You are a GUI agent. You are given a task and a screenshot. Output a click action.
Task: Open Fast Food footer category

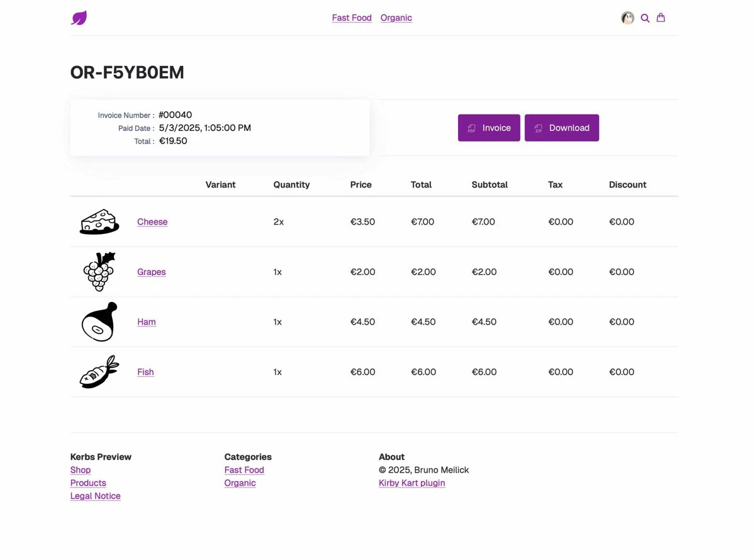(x=244, y=470)
